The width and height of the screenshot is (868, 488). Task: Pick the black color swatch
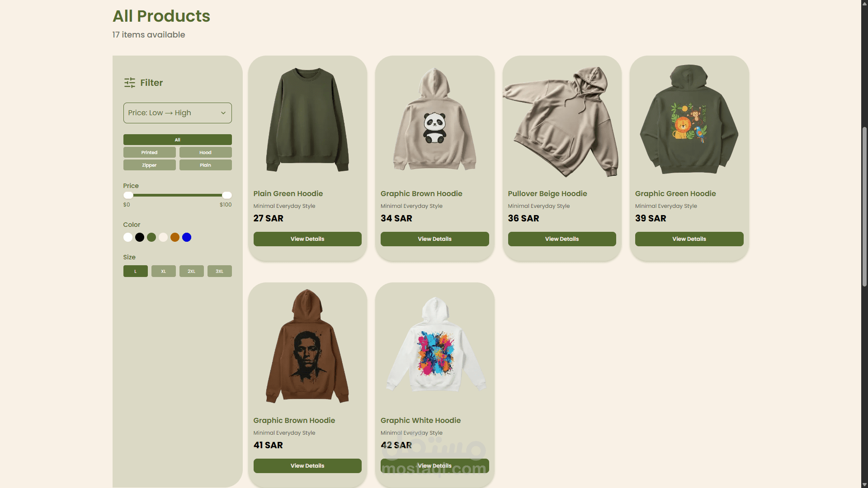tap(140, 237)
